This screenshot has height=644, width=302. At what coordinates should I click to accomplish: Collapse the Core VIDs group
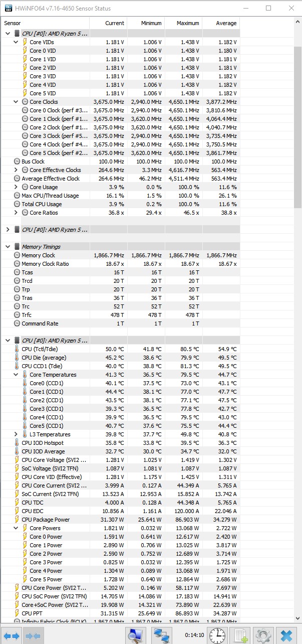coord(16,42)
